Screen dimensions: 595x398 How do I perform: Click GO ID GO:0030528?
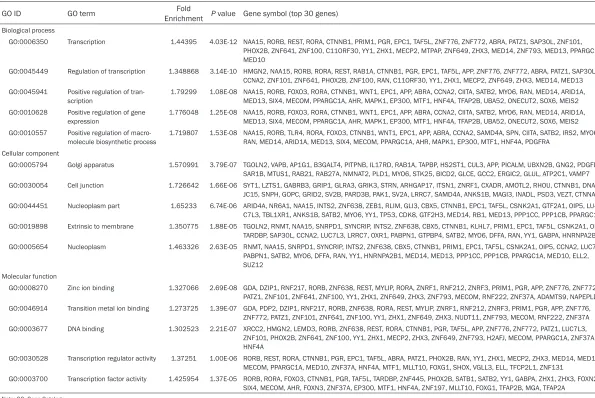(x=28, y=358)
